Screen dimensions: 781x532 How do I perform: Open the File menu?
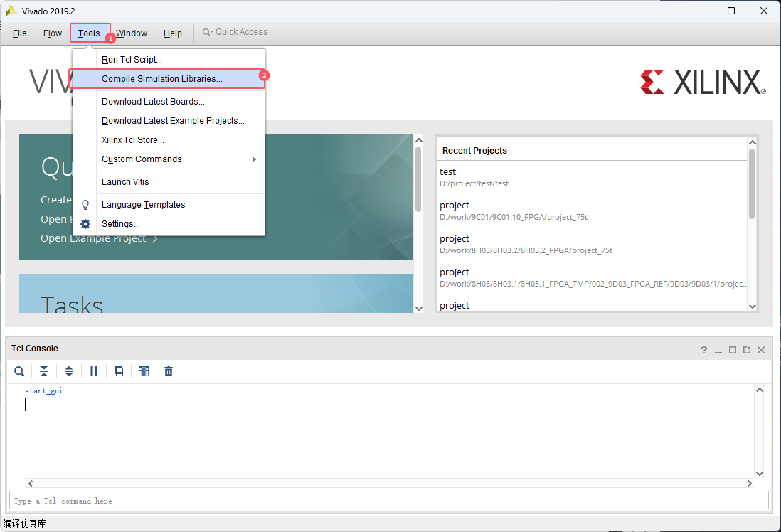tap(19, 33)
